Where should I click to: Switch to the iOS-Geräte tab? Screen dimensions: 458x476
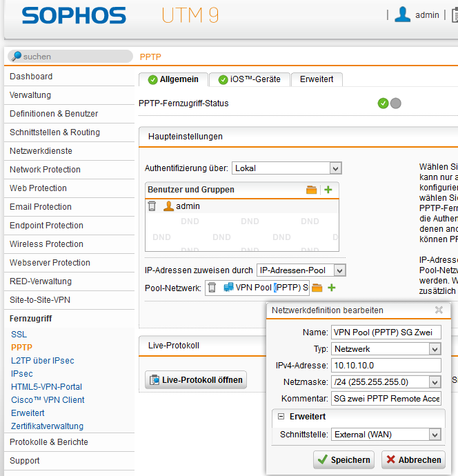pyautogui.click(x=249, y=79)
